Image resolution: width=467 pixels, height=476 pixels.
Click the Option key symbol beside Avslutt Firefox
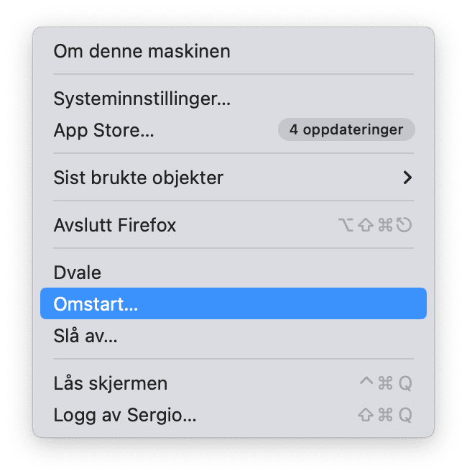point(346,225)
